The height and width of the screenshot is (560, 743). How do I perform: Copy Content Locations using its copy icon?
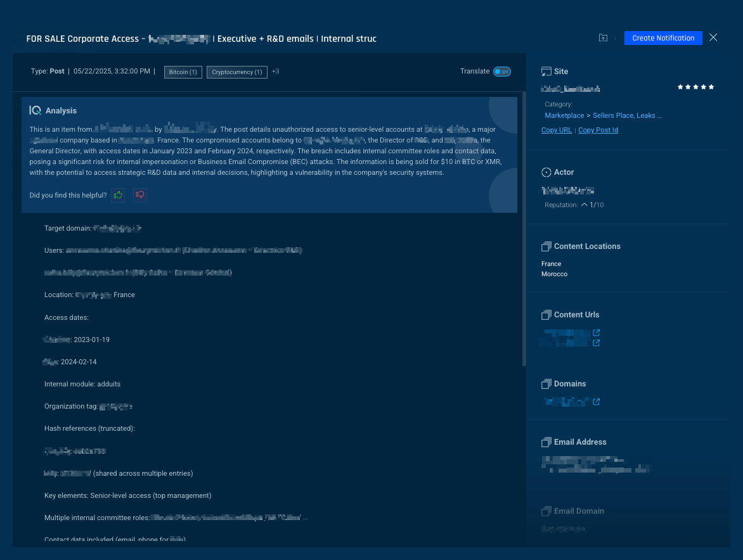pyautogui.click(x=546, y=246)
